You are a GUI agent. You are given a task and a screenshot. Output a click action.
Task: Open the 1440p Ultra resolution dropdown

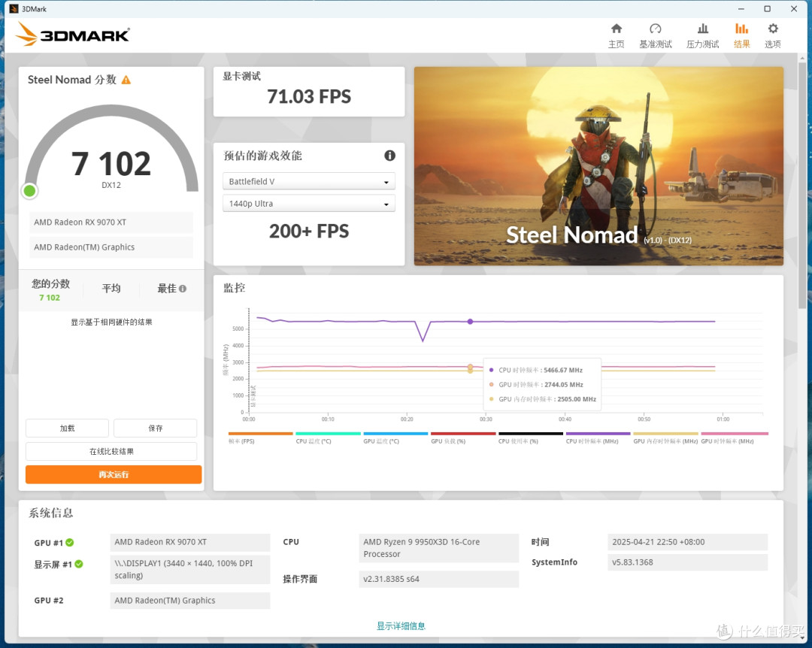tap(309, 204)
